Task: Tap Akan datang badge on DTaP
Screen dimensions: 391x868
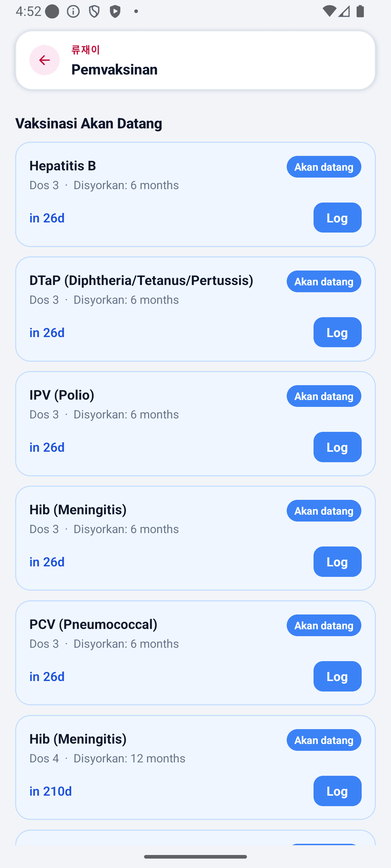Action: [324, 281]
